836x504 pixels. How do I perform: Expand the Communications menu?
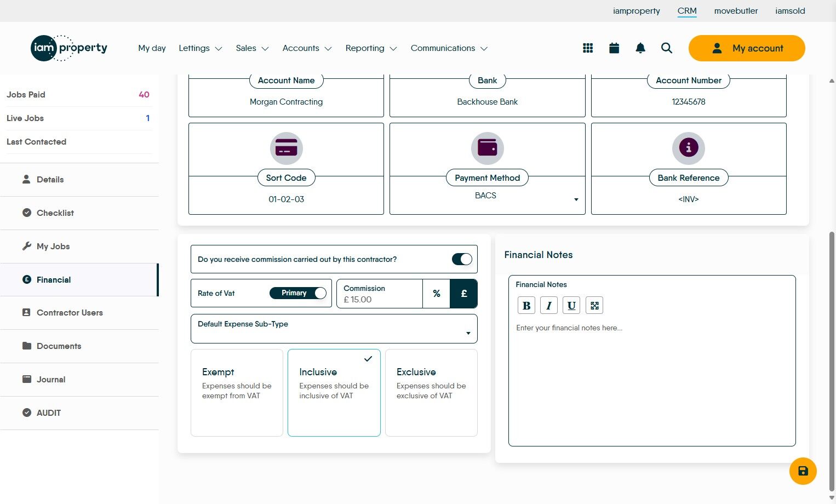click(x=449, y=48)
